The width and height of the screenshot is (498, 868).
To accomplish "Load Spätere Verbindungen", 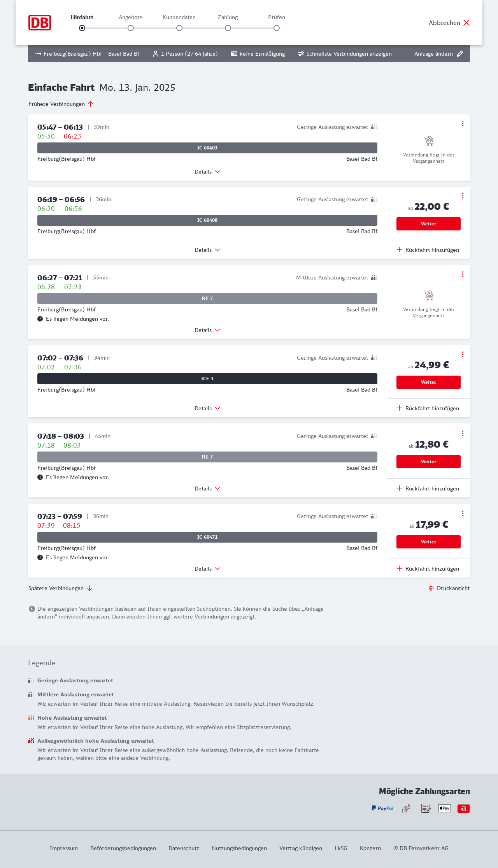I will pyautogui.click(x=60, y=588).
